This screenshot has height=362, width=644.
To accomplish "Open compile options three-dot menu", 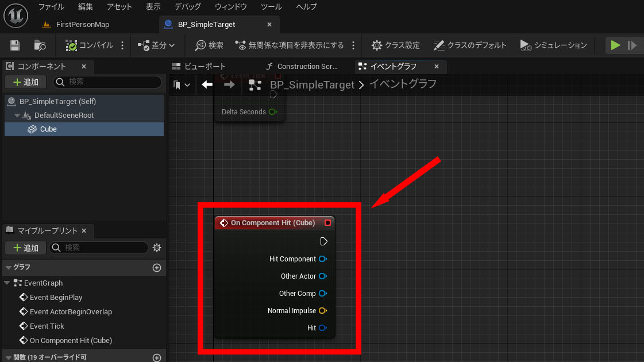I will [122, 45].
